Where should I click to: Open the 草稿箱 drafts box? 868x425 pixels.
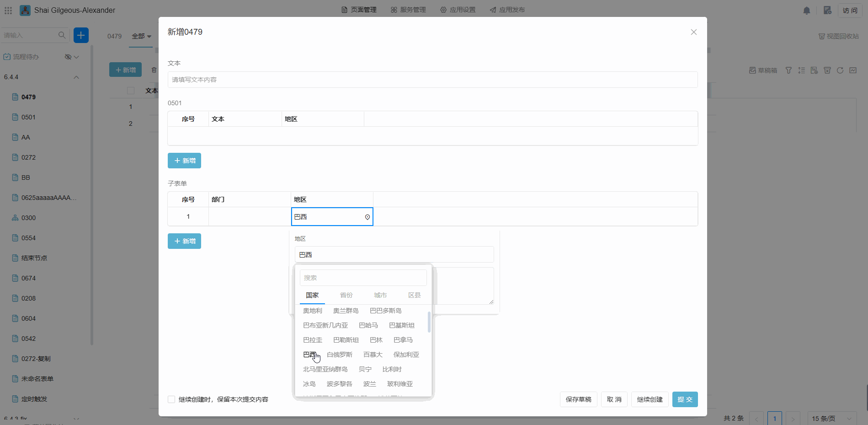[x=763, y=70]
